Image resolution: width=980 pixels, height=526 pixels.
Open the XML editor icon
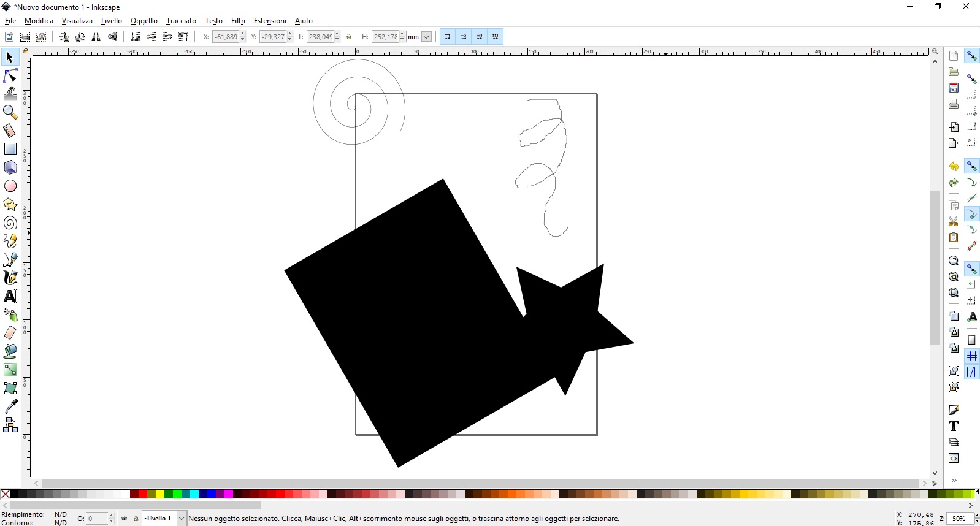coord(954,458)
